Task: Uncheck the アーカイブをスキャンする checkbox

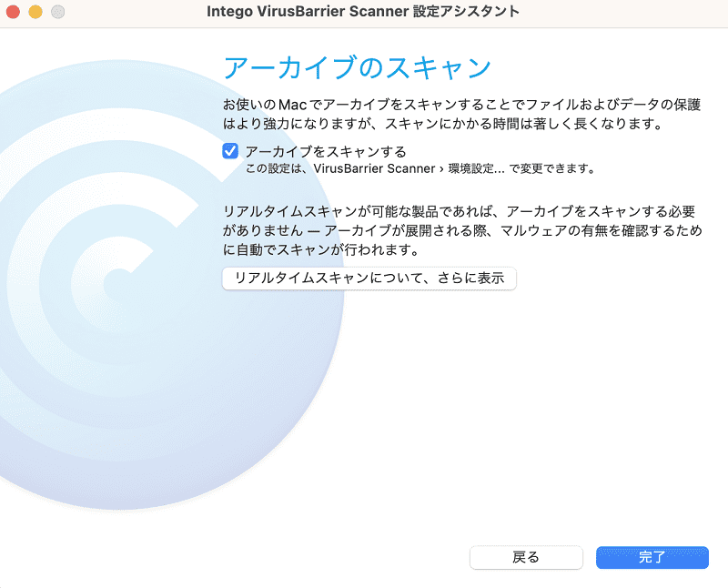Action: pos(230,151)
